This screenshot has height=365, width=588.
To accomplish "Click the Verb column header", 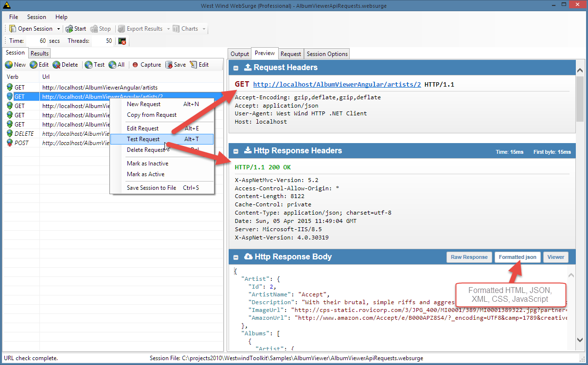I will (x=21, y=77).
